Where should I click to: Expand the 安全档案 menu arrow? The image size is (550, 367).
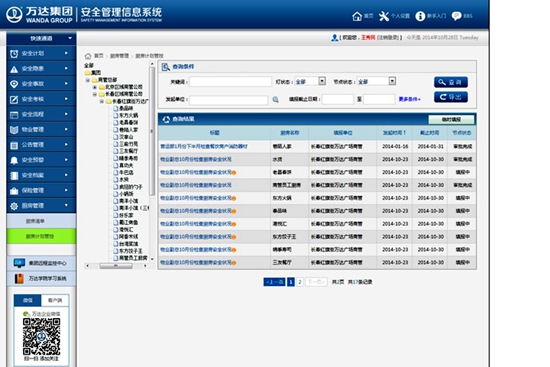click(x=66, y=175)
